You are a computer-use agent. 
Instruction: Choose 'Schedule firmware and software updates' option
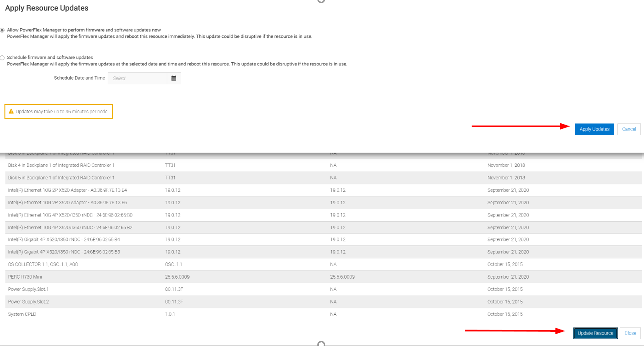(2, 57)
